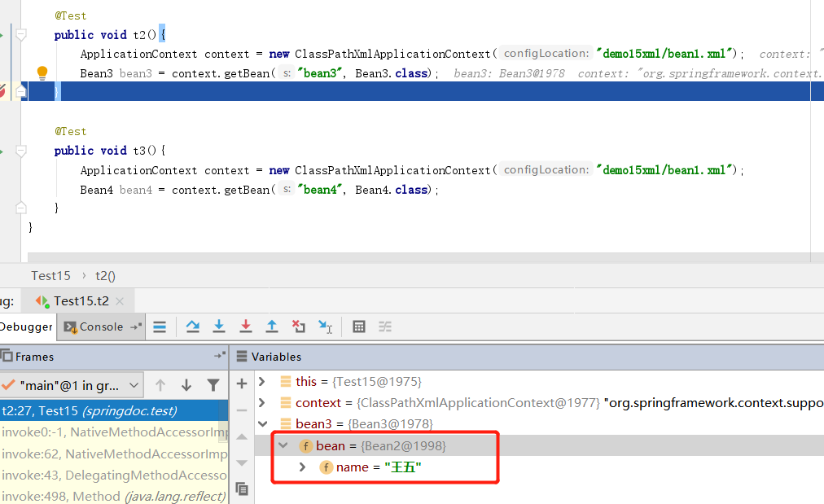Viewport: 824px width, 504px height.
Task: Select frame invoke:62, NativeMethodAccessorImpl
Action: click(114, 454)
